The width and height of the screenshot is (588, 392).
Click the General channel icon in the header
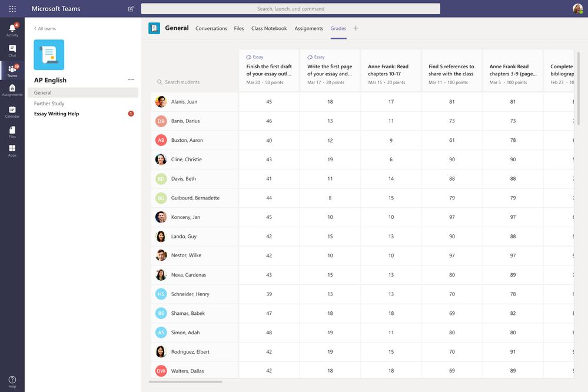154,28
